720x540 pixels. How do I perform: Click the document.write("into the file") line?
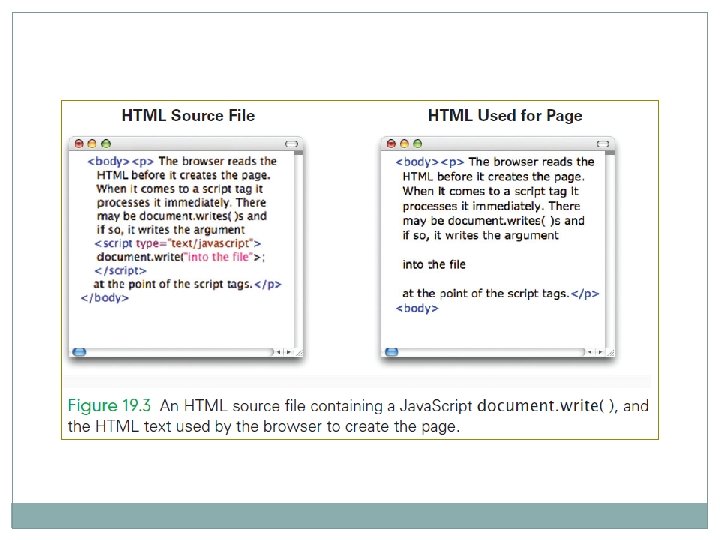(181, 257)
